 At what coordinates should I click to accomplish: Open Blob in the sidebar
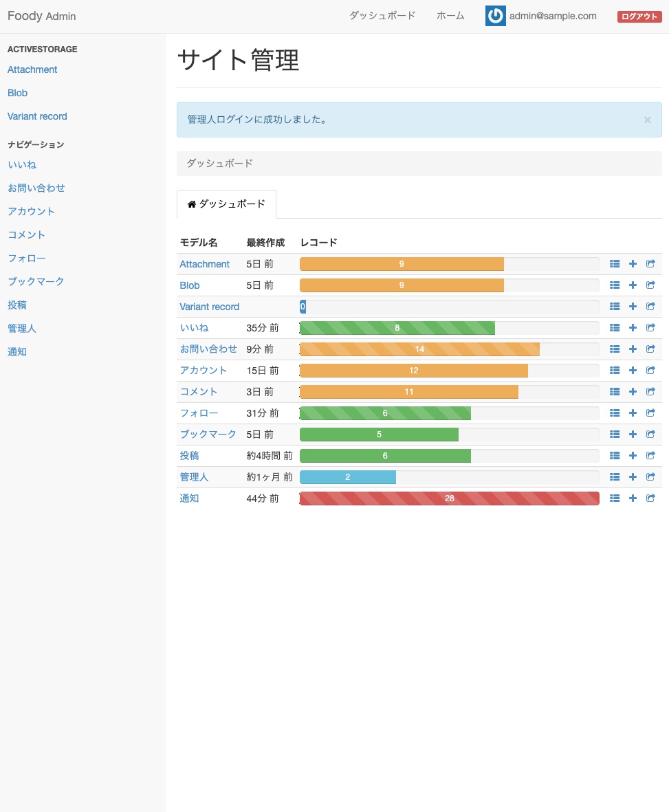(18, 94)
